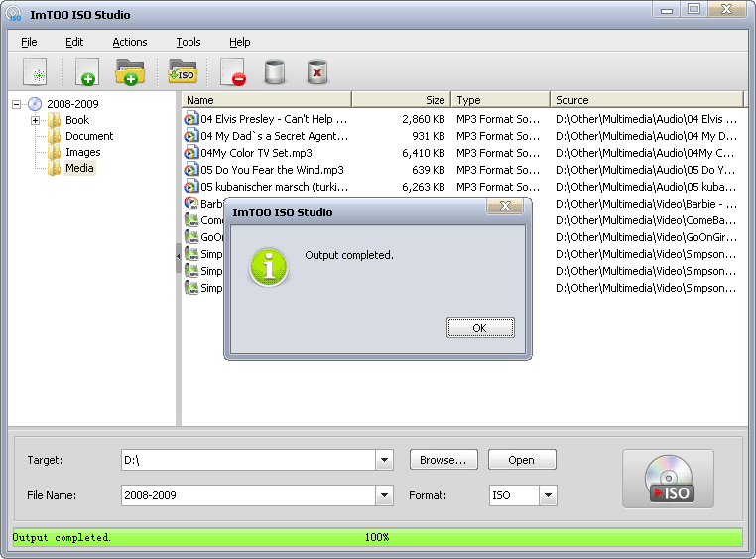Click the ImTOO ISO Studio title bar icon
The width and height of the screenshot is (756, 559).
(x=14, y=14)
